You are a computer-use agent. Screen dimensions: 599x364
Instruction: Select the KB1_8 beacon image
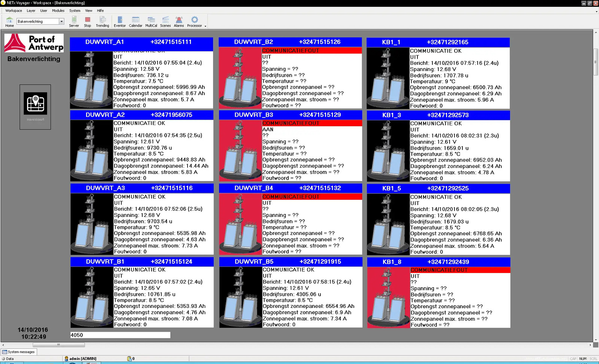[x=388, y=297]
